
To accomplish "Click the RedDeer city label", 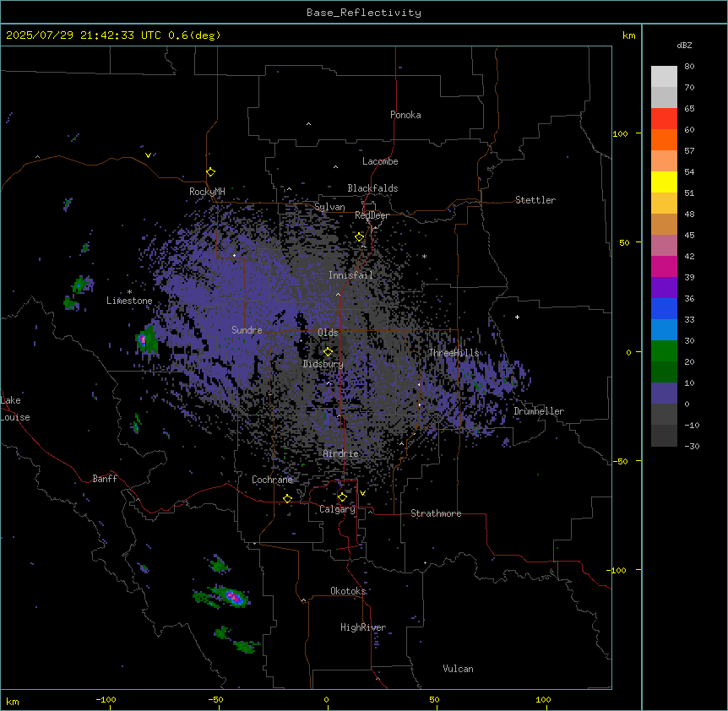I will click(x=372, y=215).
